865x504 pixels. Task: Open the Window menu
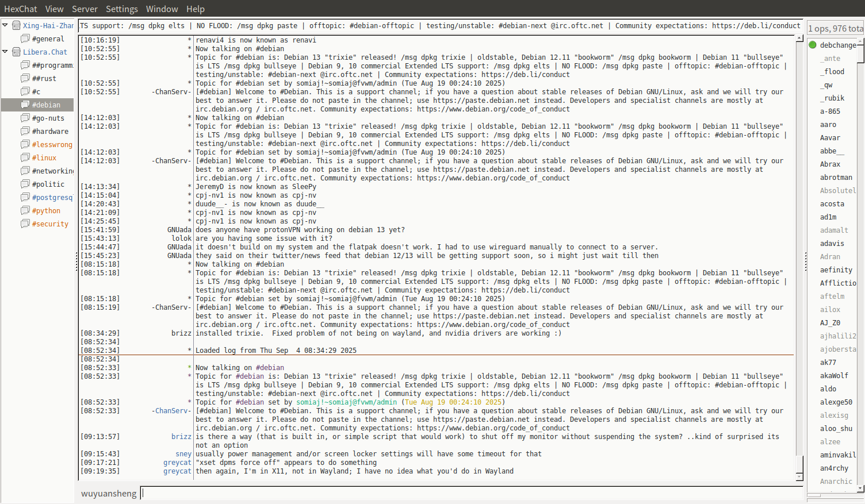tap(162, 9)
